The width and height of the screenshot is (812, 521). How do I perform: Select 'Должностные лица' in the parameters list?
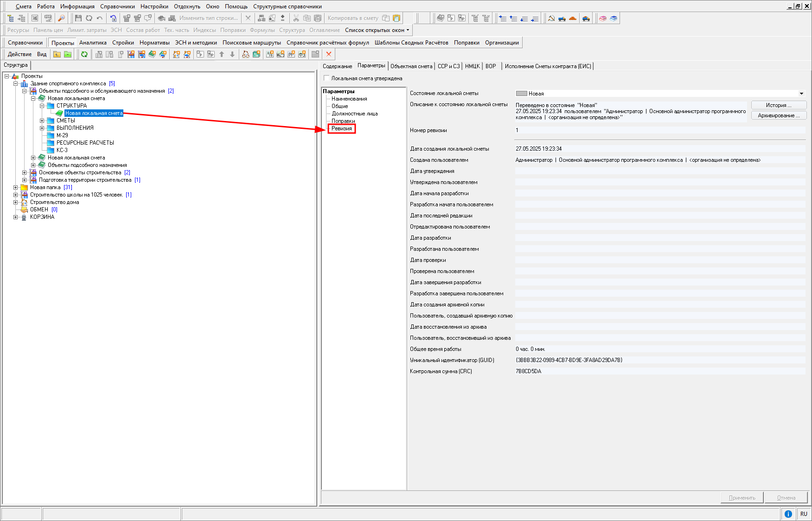pyautogui.click(x=354, y=114)
